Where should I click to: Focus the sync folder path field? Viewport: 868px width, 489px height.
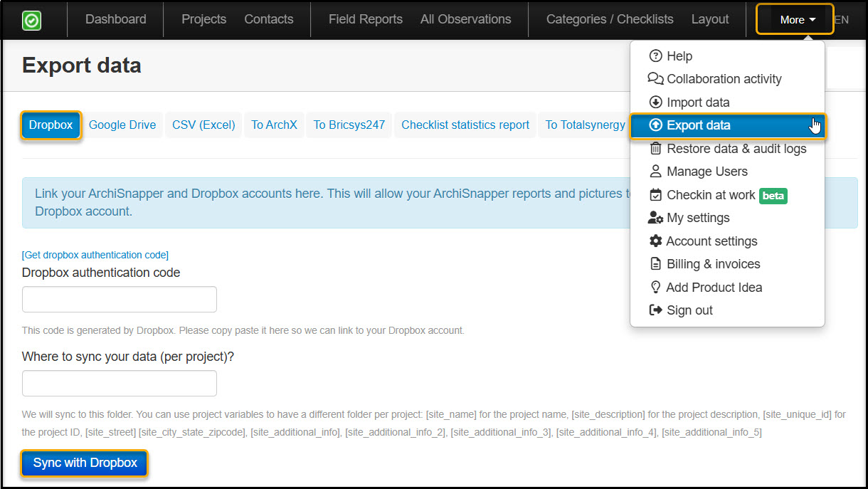coord(120,384)
